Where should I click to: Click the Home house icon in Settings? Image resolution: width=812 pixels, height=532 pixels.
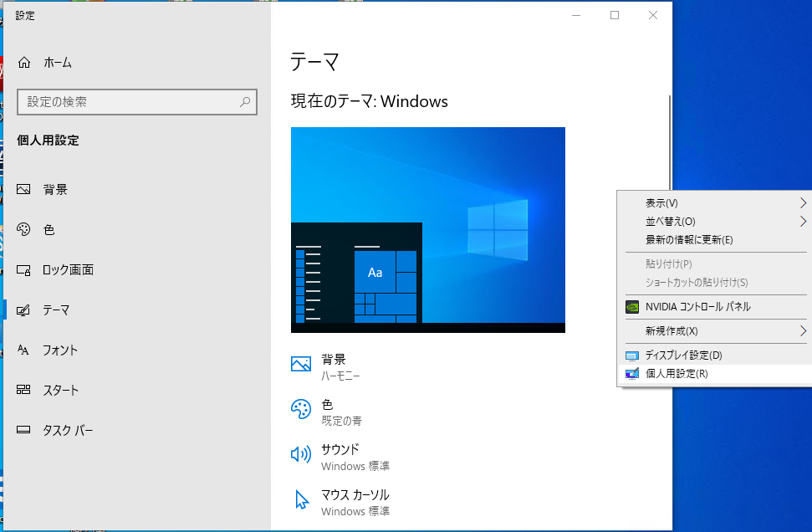(23, 63)
